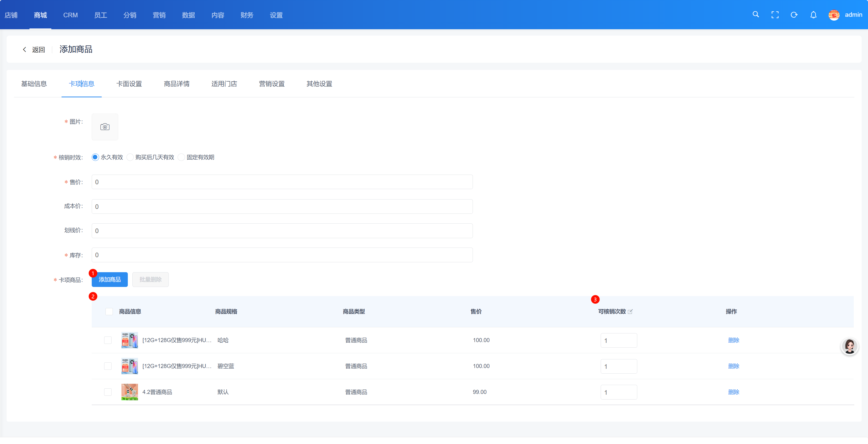
Task: Click 默认 spec text
Action: pyautogui.click(x=223, y=392)
